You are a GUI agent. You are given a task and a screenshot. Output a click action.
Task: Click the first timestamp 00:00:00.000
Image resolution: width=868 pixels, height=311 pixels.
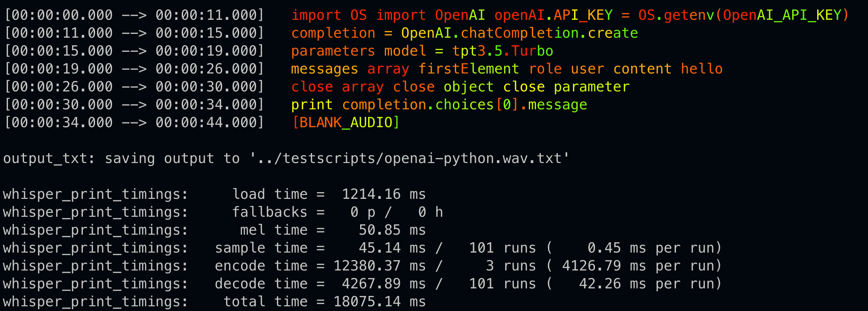pyautogui.click(x=62, y=15)
